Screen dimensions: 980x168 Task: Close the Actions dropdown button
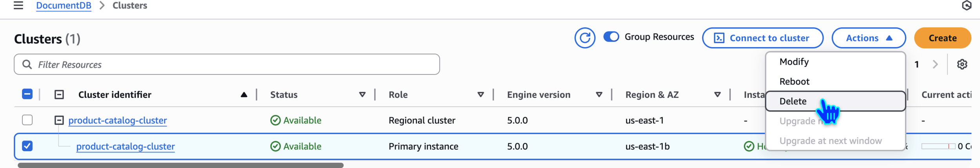(x=869, y=38)
